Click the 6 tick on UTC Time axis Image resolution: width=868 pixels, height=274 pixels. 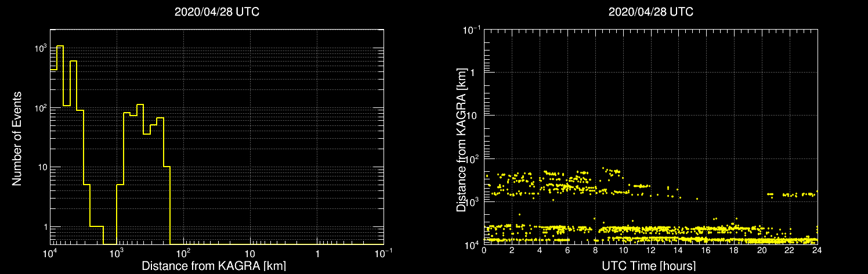coord(567,250)
